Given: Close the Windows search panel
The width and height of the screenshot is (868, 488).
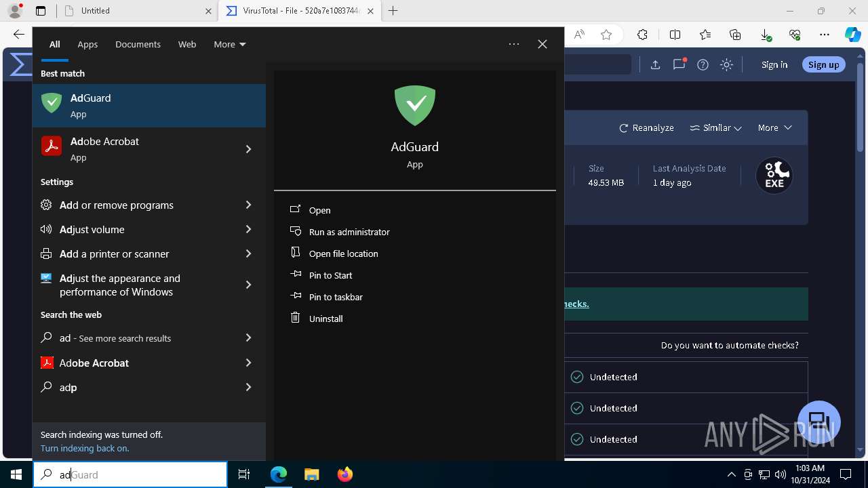Looking at the screenshot, I should pos(542,44).
